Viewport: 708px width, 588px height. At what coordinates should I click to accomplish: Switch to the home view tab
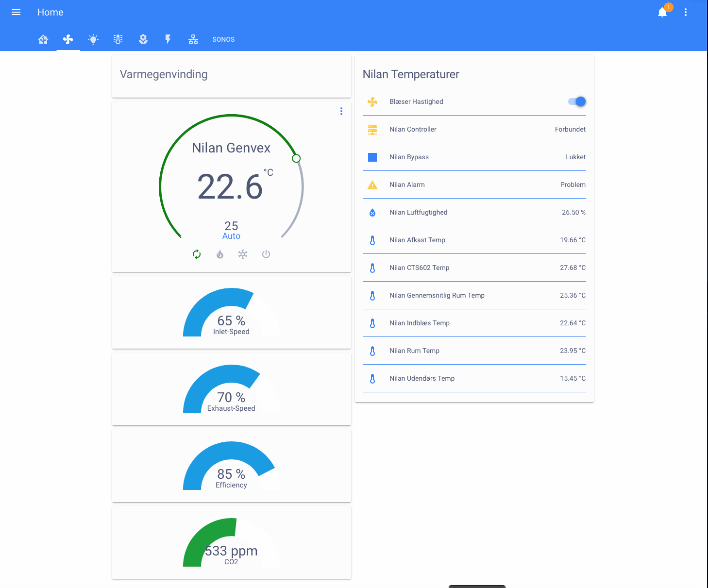tap(43, 39)
